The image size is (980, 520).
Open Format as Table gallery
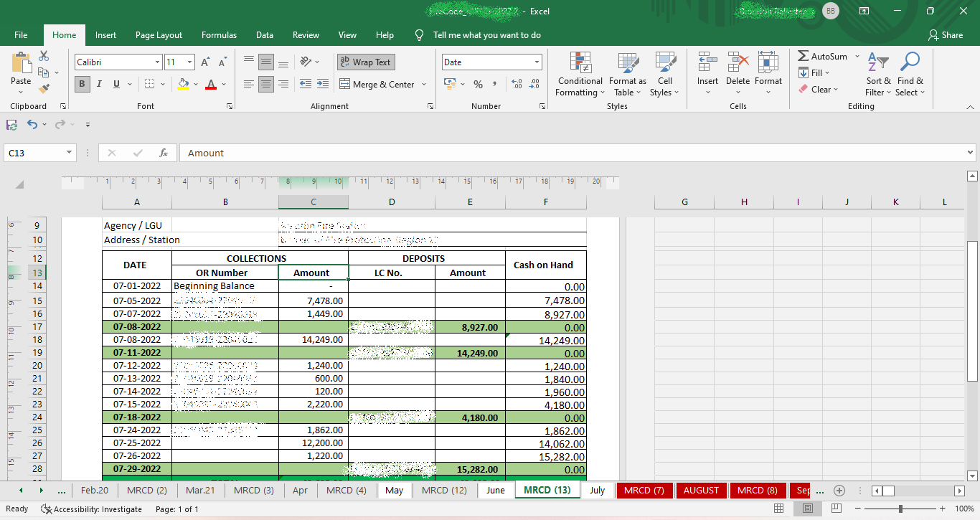[628, 75]
